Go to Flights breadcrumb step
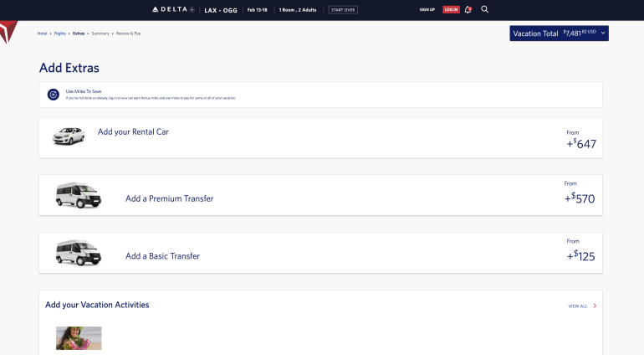The image size is (644, 355). [60, 33]
